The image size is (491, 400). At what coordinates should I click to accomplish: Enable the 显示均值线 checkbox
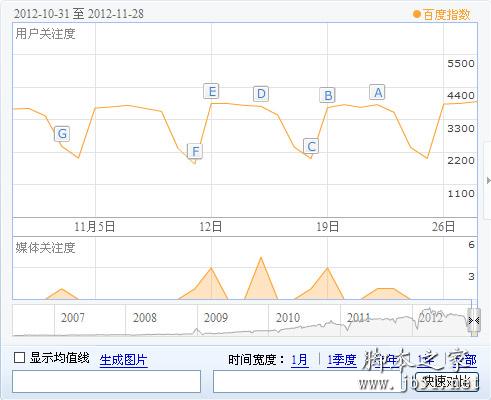point(19,358)
